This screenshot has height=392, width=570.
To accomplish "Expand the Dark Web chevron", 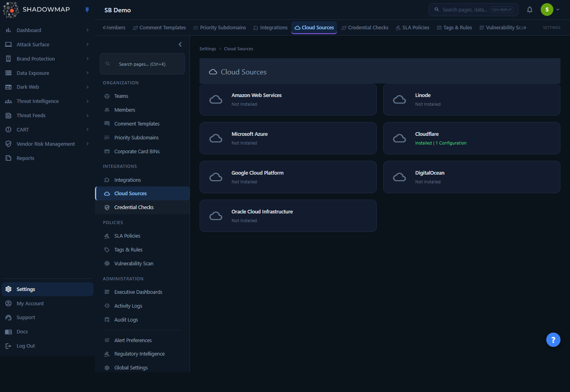I will (x=87, y=87).
